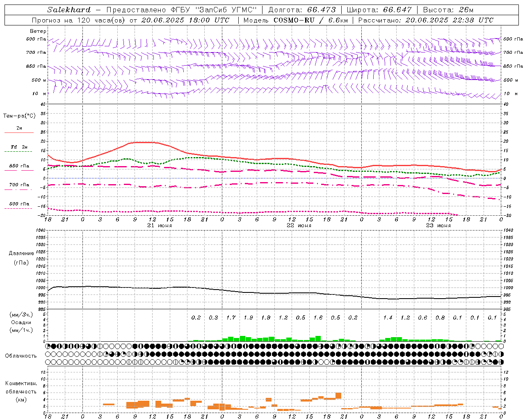Select the Долгота: 66.473 header value

(x=302, y=9)
